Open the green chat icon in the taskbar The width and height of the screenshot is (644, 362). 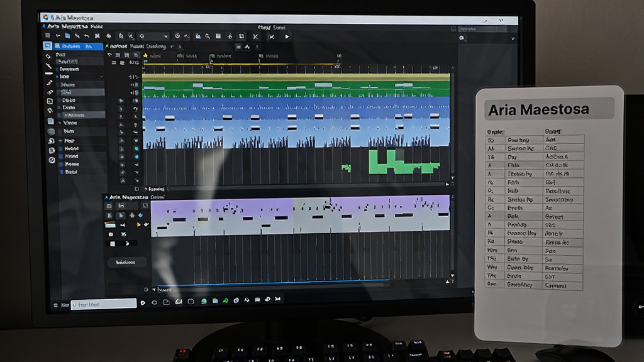click(204, 301)
